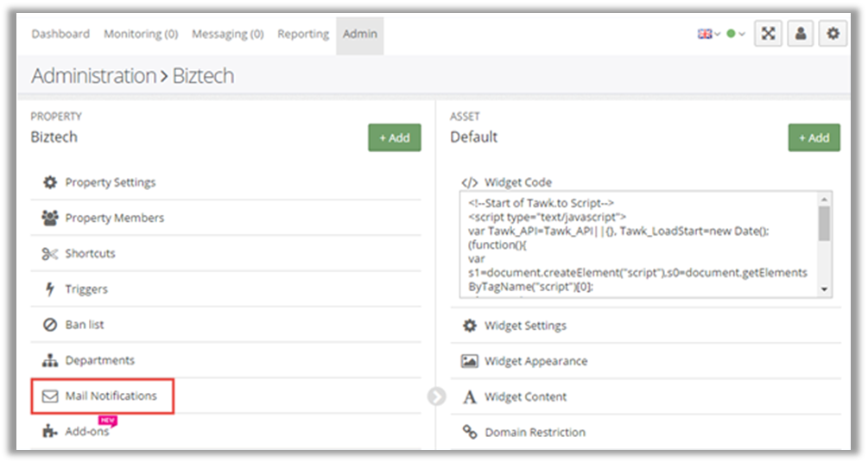Screen dimensions: 868x463
Task: Click the widget code scrollbar down arrow
Action: pos(825,289)
